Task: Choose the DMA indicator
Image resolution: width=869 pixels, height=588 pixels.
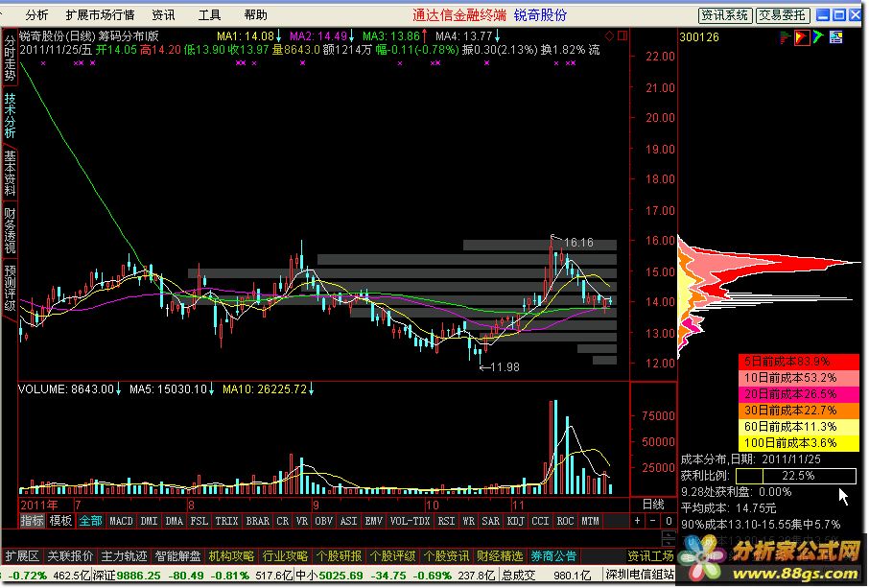Action: point(174,522)
